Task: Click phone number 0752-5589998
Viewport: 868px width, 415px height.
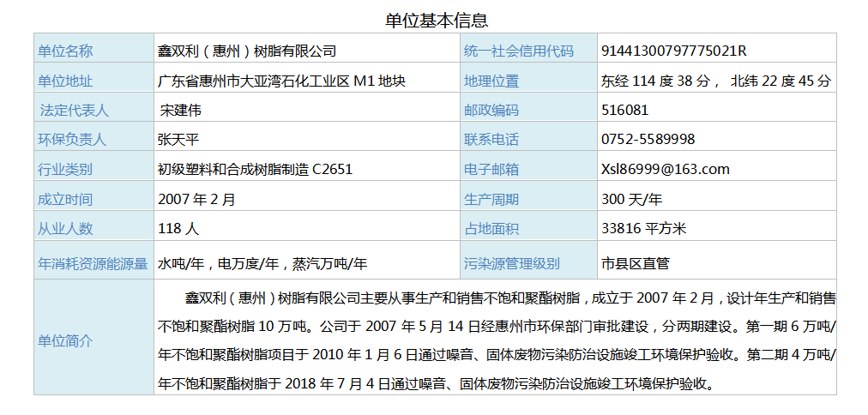Action: click(x=648, y=140)
